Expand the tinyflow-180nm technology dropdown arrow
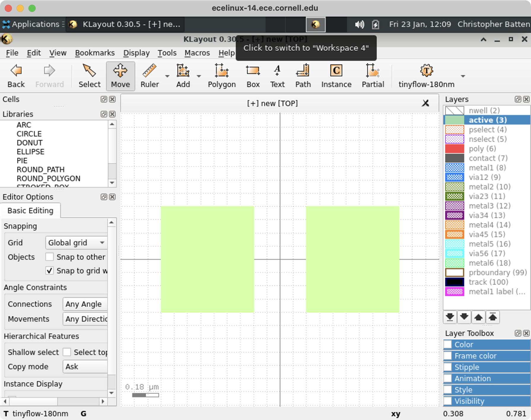The image size is (531, 420). [463, 76]
